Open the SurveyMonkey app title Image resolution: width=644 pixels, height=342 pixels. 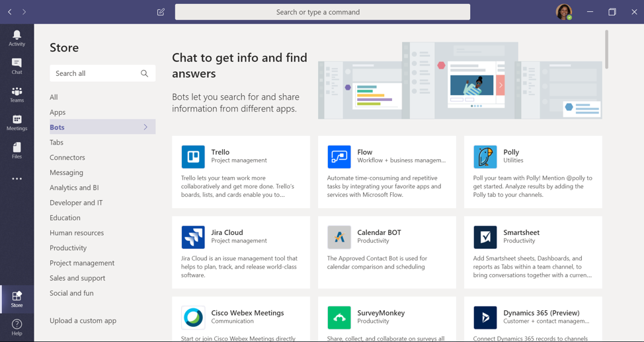(381, 313)
